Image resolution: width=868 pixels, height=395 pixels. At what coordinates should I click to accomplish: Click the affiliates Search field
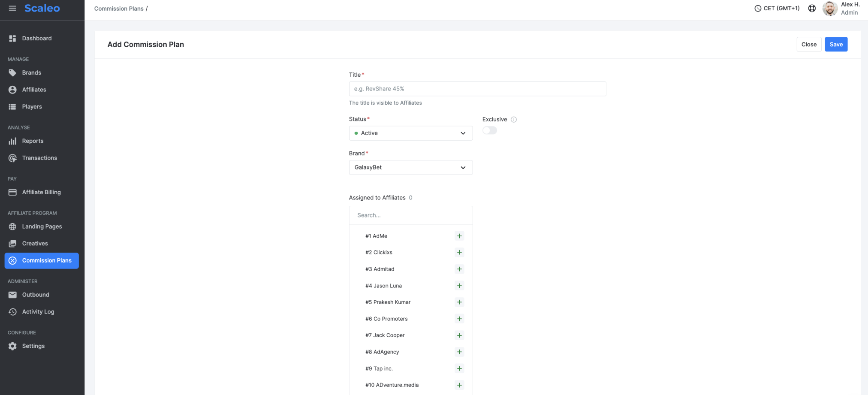tap(410, 215)
